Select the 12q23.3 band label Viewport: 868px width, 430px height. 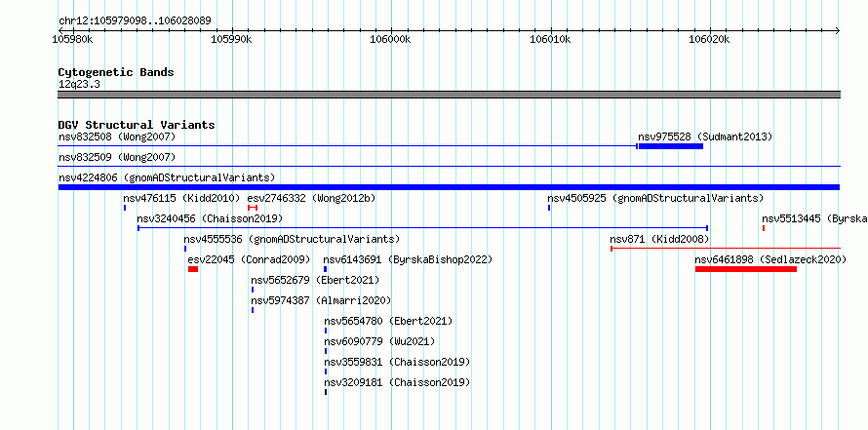click(79, 84)
